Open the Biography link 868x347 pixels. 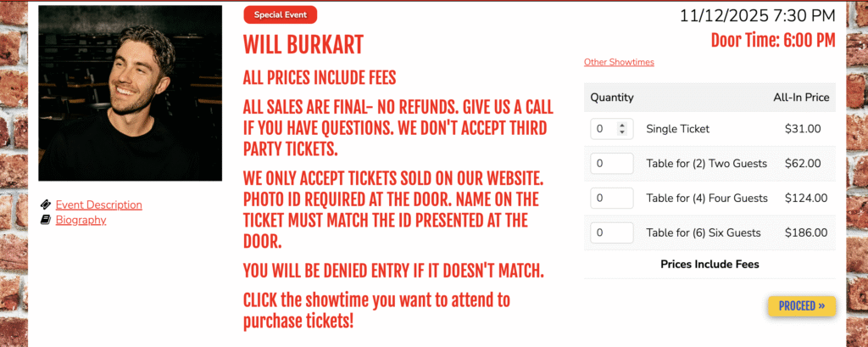tap(81, 220)
